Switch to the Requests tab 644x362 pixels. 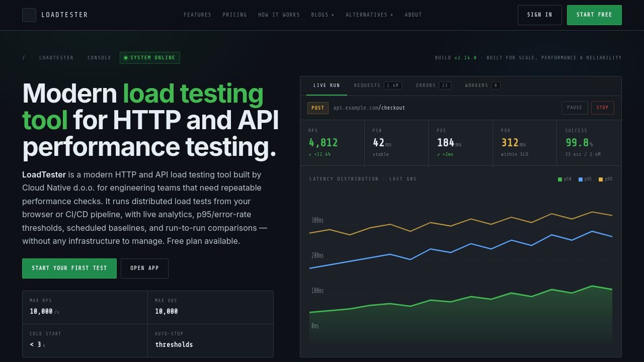tap(378, 85)
